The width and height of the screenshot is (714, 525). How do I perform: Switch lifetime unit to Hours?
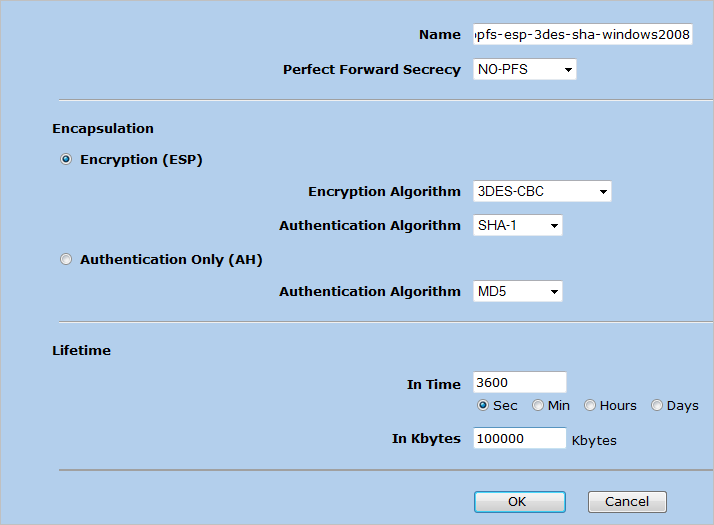[x=590, y=405]
